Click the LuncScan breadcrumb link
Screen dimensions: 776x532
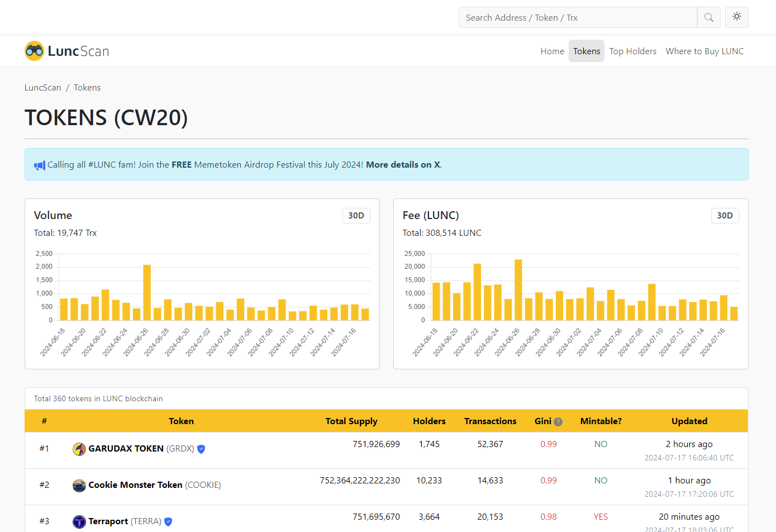(x=42, y=88)
